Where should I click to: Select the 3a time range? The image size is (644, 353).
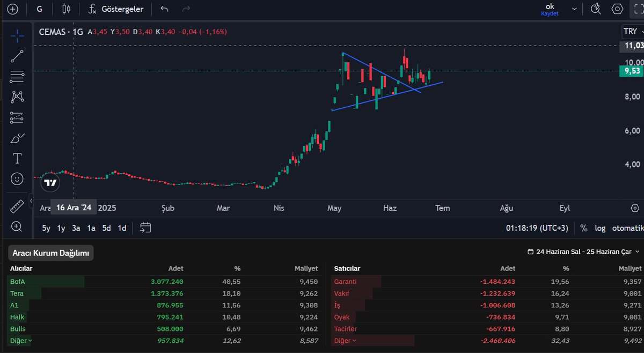point(76,228)
